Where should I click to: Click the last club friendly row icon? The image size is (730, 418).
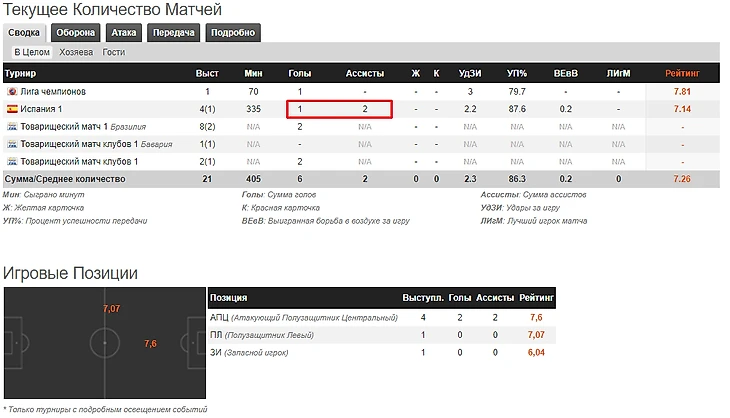click(12, 162)
